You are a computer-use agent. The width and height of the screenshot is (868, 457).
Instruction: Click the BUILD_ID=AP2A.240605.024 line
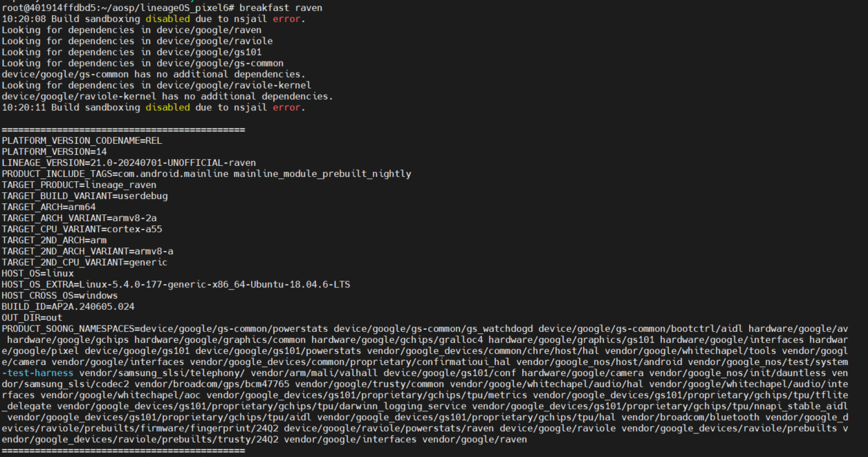pos(68,306)
